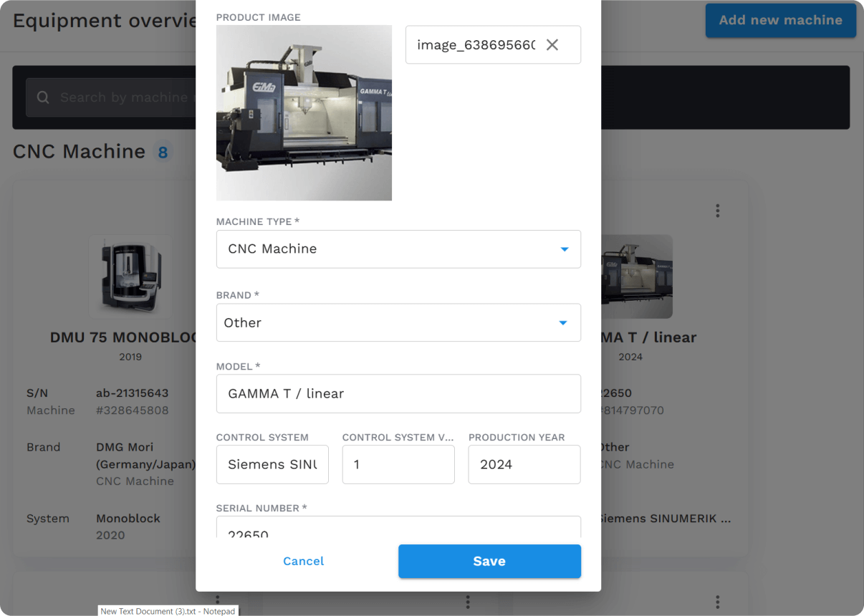864x616 pixels.
Task: Click the Model field containing GAMMA T / linear
Action: [x=398, y=393]
